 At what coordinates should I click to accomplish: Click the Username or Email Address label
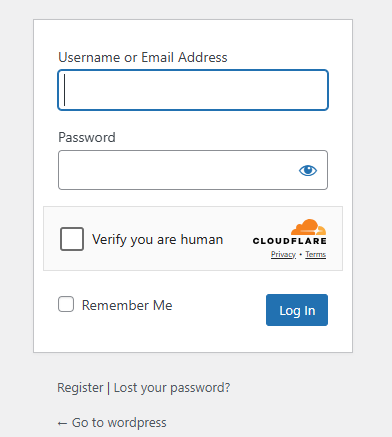143,57
